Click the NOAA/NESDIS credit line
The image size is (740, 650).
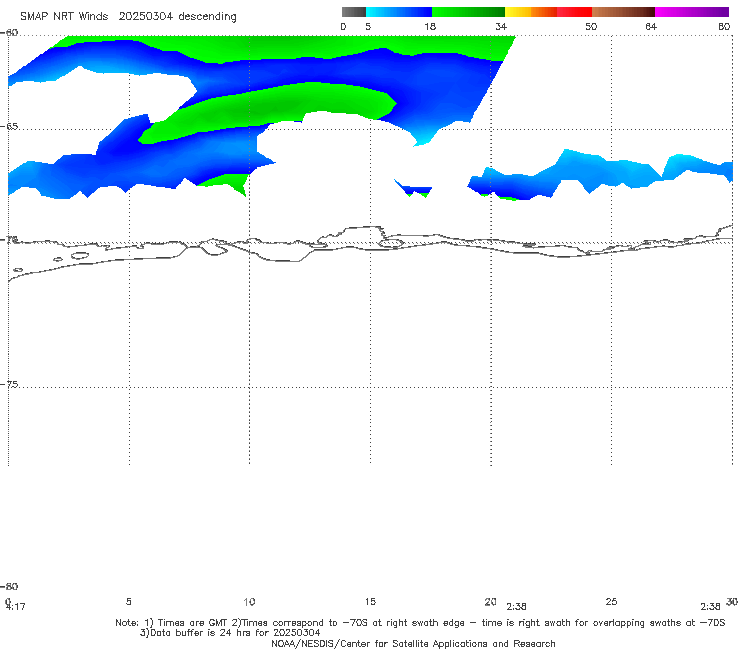point(413,644)
